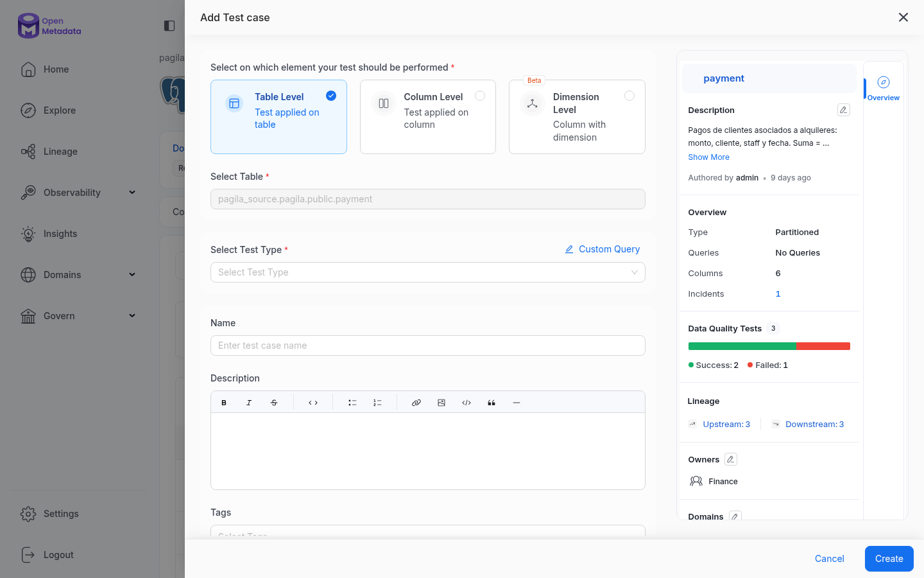
Task: Click the description text area
Action: tap(428, 451)
